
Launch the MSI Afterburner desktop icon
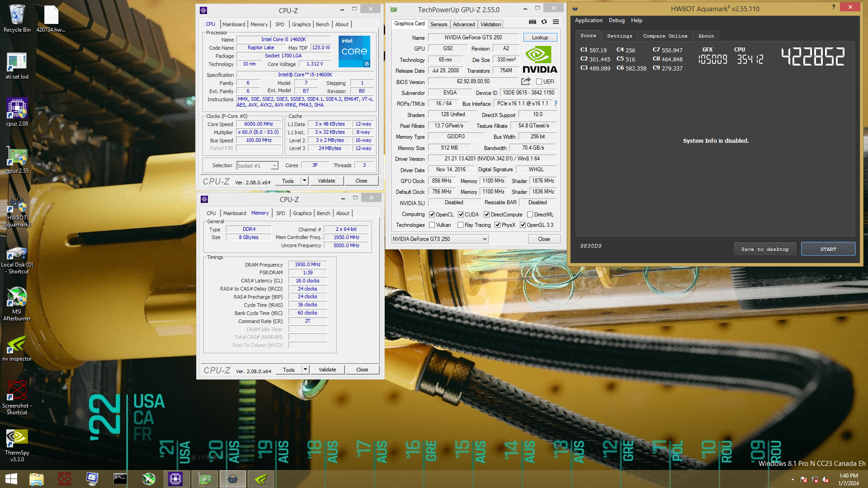pyautogui.click(x=17, y=304)
